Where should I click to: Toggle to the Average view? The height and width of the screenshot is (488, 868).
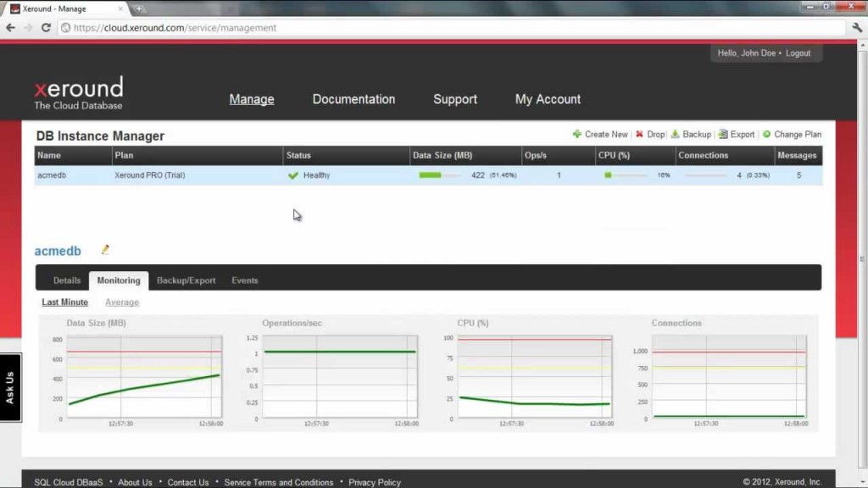coord(122,302)
